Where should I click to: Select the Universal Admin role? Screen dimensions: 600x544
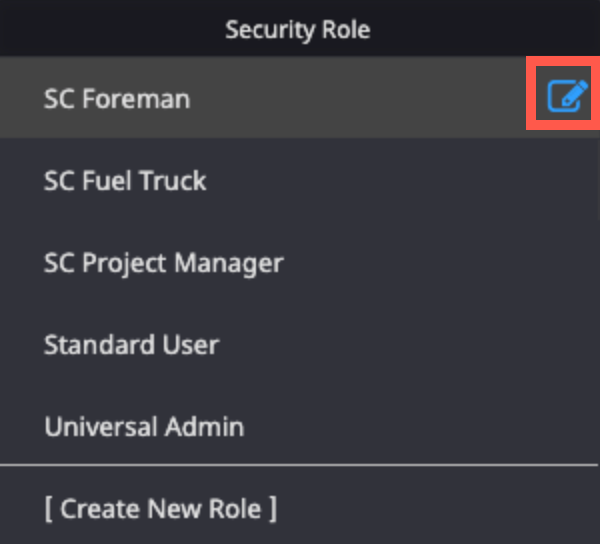tap(298, 426)
